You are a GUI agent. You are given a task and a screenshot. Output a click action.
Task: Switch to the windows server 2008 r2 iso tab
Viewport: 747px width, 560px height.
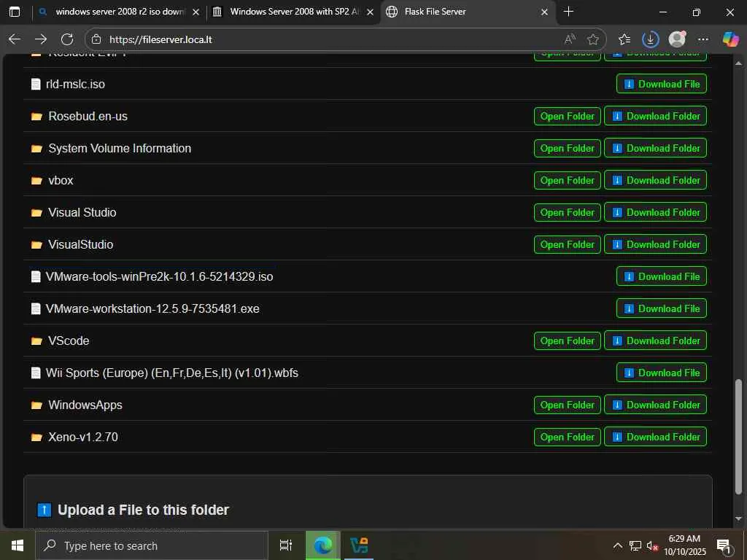120,12
